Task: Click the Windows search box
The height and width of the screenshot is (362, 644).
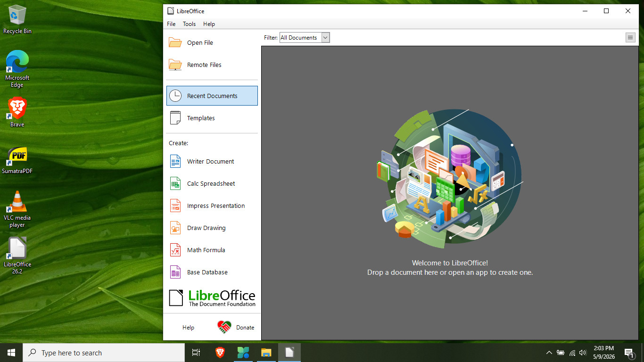Action: coord(104,353)
